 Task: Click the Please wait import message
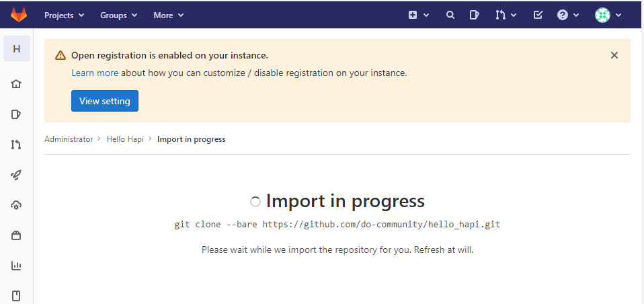click(337, 250)
